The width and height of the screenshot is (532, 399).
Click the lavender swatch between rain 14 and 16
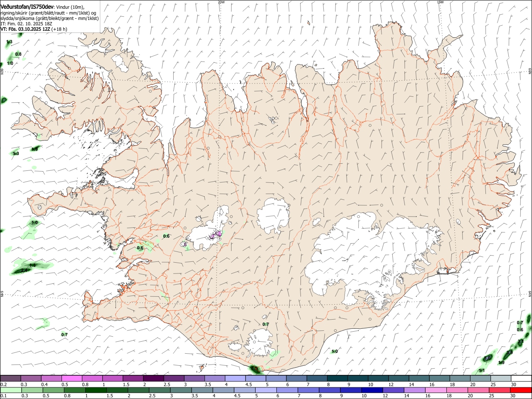click(414, 390)
